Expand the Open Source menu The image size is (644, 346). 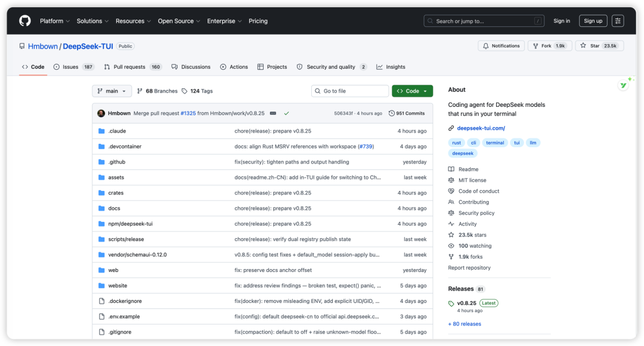click(x=179, y=21)
